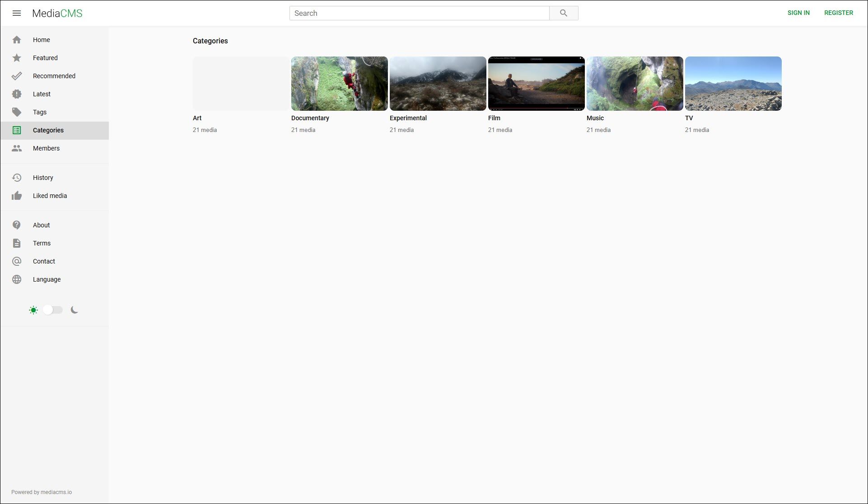Open Latest in sidebar

pos(42,94)
